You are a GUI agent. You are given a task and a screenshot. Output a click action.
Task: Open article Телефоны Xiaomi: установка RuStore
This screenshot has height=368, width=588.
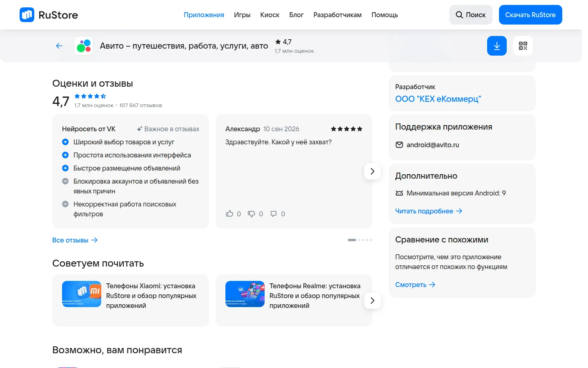click(151, 296)
